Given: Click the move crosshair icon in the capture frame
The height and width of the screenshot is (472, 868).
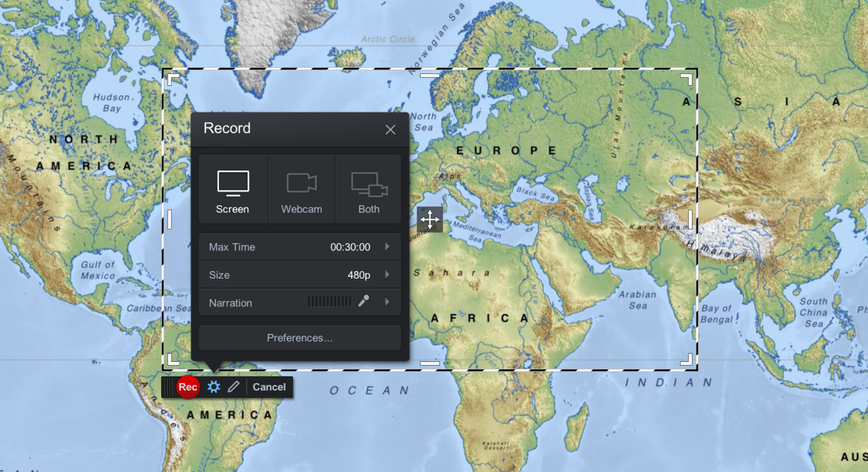Looking at the screenshot, I should 430,219.
